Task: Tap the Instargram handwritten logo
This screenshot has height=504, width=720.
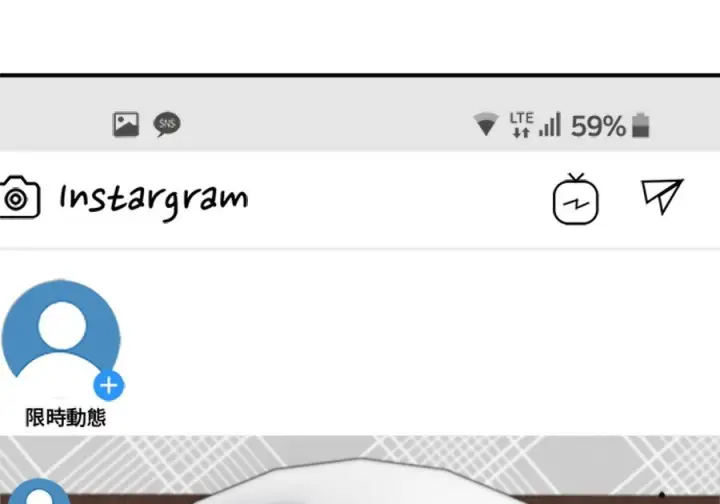Action: point(154,201)
